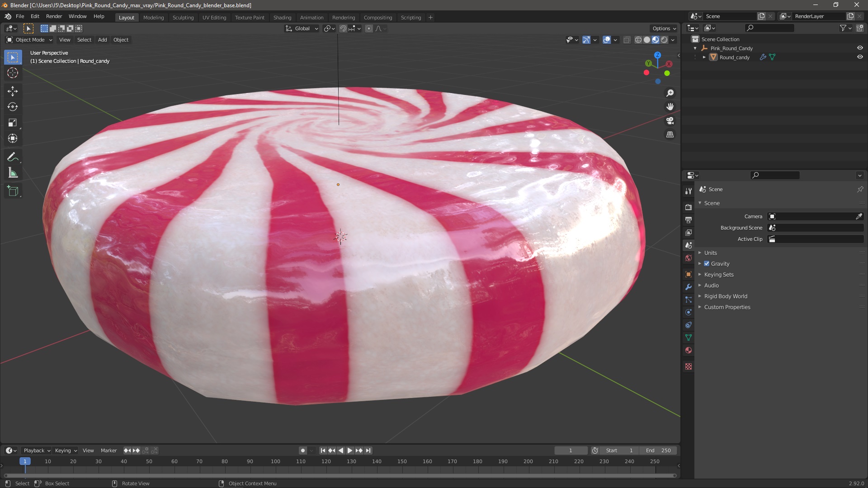Hide the Pink_Round_Candy collection
This screenshot has height=488, width=868.
tap(860, 48)
